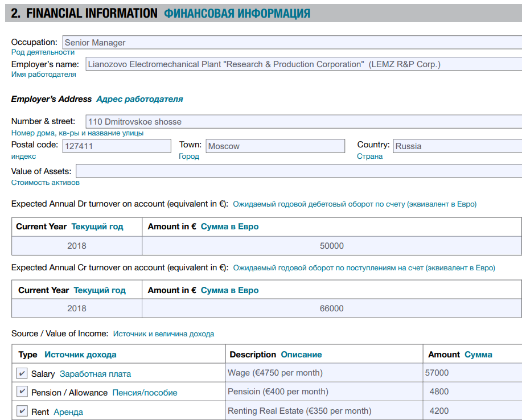Toggle the Rent income checkbox
Image resolution: width=522 pixels, height=420 pixels.
[22, 411]
